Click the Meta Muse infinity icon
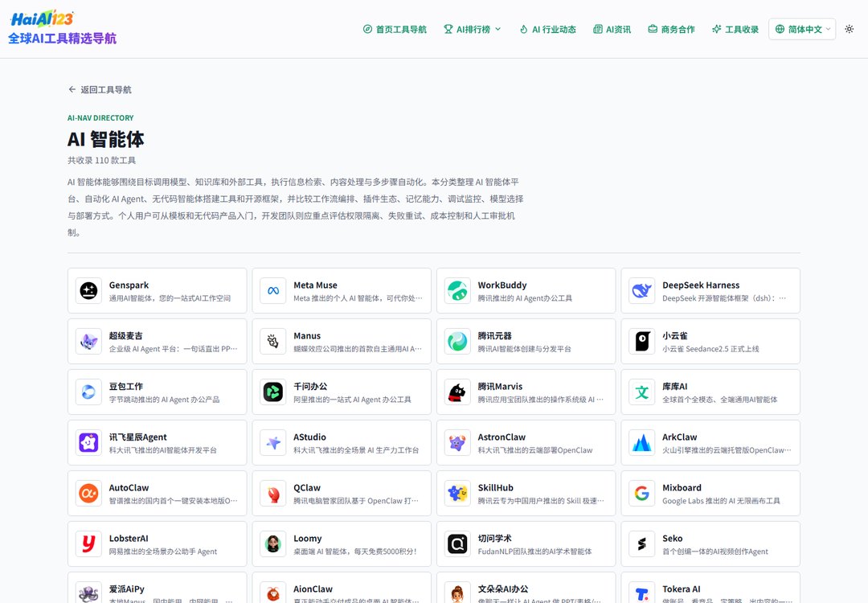This screenshot has height=603, width=868. tap(273, 291)
